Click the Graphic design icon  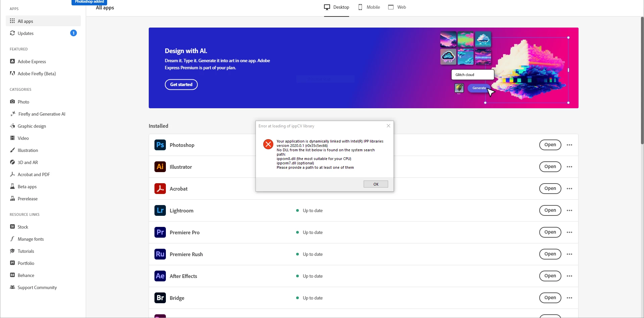click(x=12, y=126)
